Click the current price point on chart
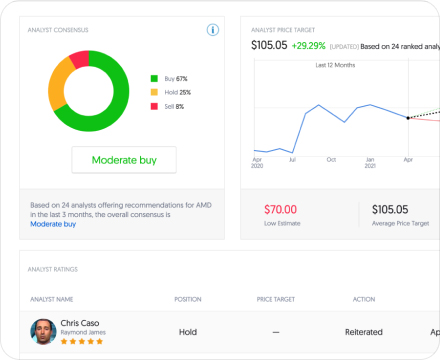This screenshot has width=440, height=360. [x=408, y=118]
